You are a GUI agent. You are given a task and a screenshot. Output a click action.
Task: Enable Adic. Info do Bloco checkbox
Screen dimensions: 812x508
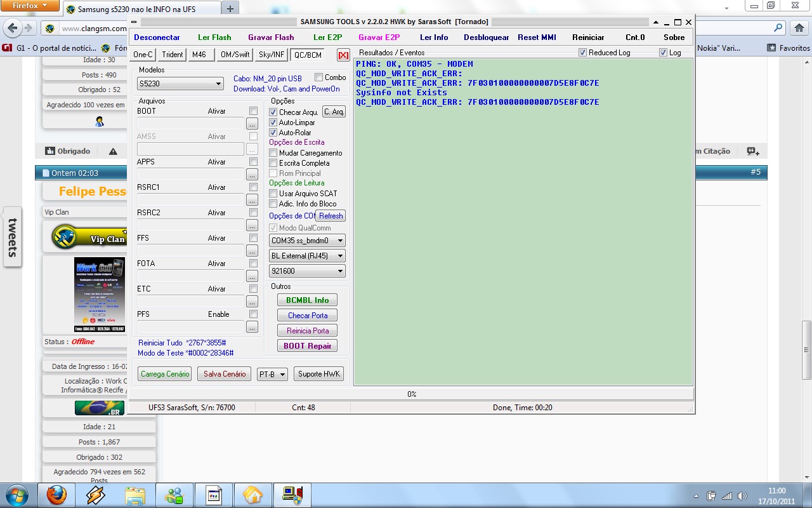click(x=273, y=204)
